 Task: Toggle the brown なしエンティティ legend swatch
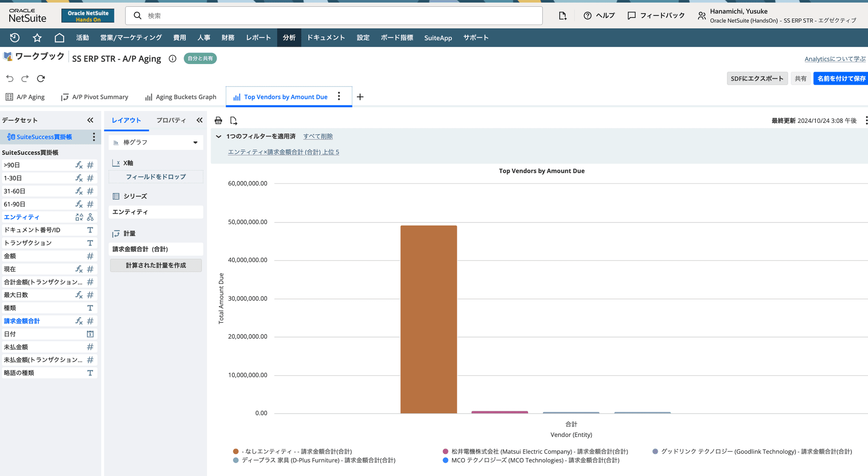[x=236, y=451]
